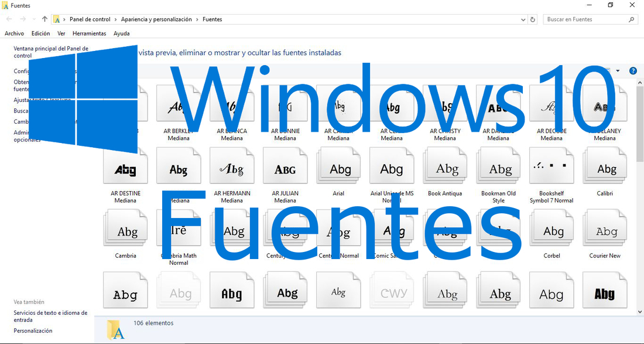Select the AR CHRISTY Mediana font icon
Viewport: 644px width, 344px height.
[x=445, y=104]
